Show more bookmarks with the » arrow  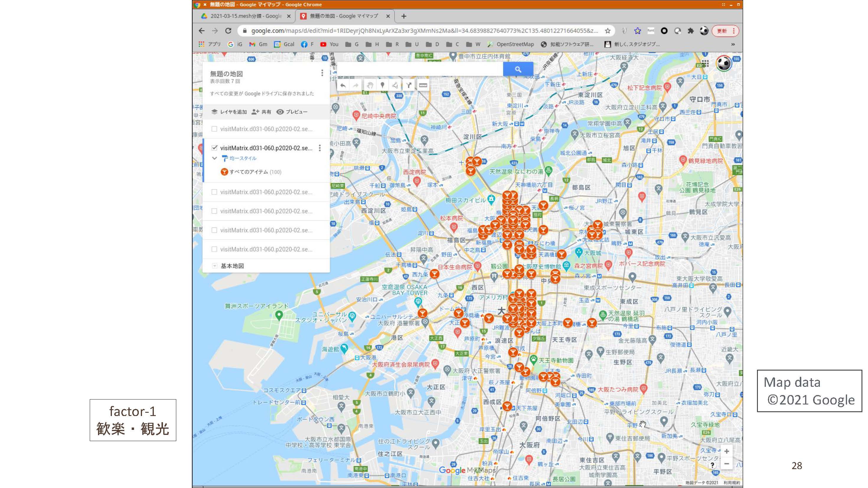733,45
